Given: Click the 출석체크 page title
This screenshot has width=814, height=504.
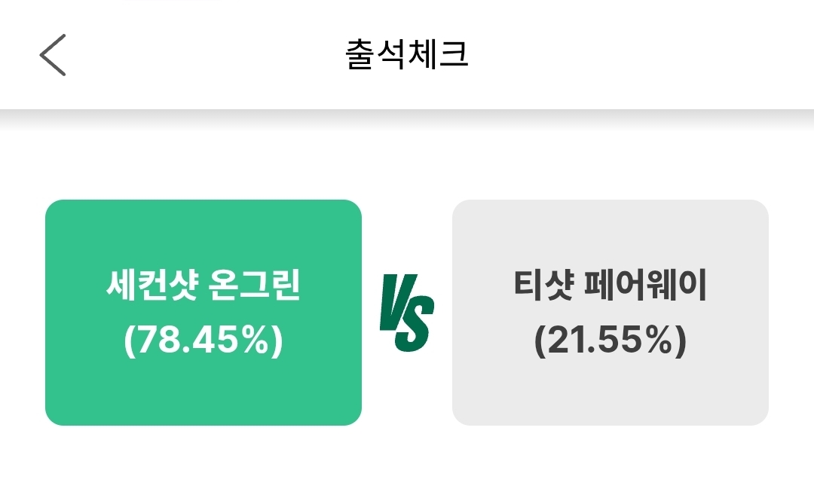Looking at the screenshot, I should coord(407,55).
